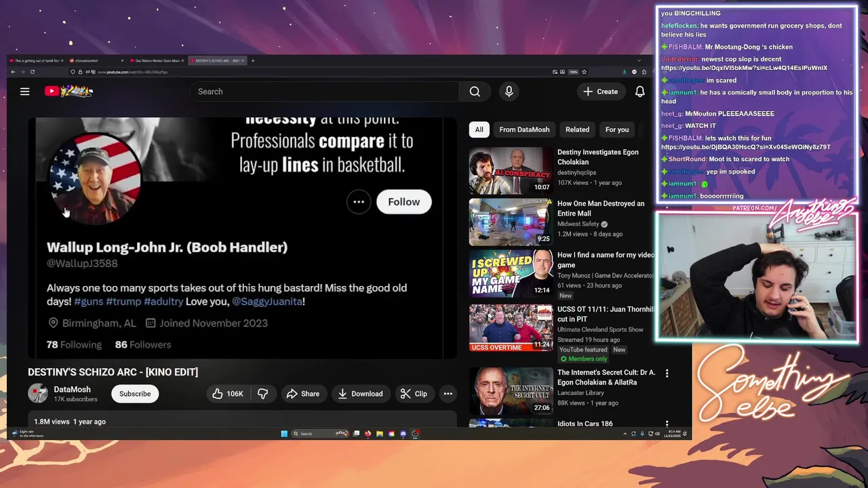Open File Explorer from taskbar
The width and height of the screenshot is (868, 488).
[x=380, y=434]
